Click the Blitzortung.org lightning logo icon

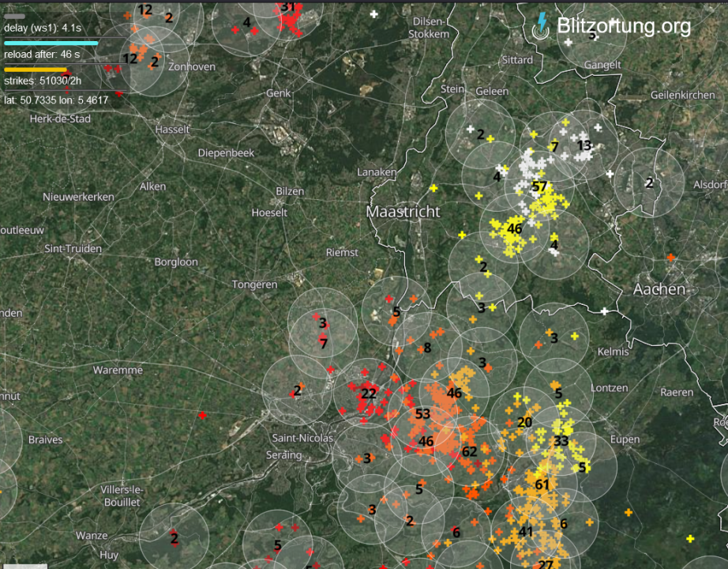[541, 26]
